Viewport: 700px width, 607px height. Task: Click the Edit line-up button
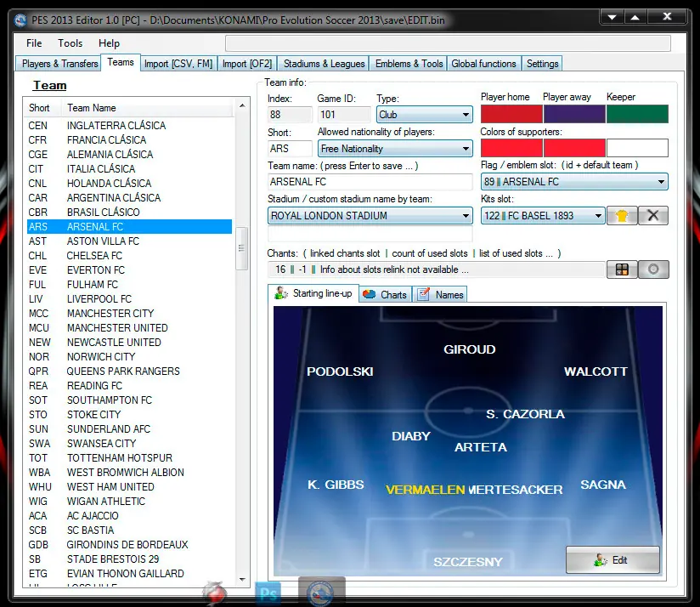pos(612,559)
